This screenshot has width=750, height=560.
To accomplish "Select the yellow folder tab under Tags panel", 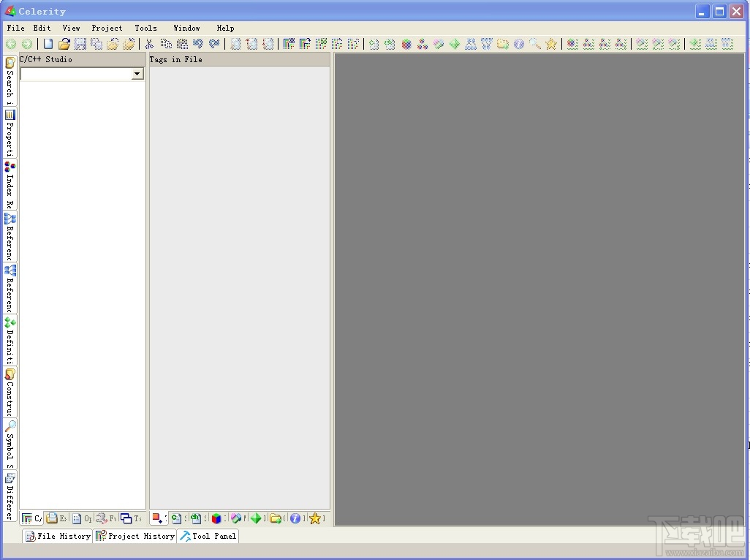I will pyautogui.click(x=278, y=518).
